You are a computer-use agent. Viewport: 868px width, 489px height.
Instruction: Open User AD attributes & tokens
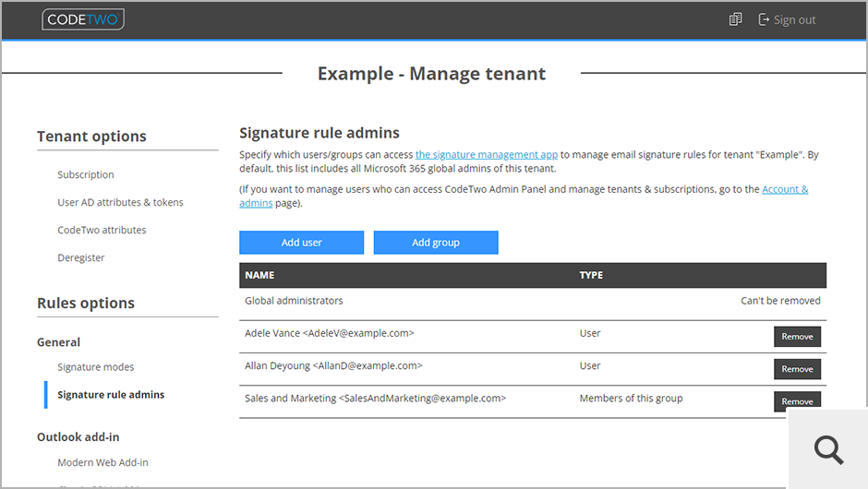pos(120,202)
